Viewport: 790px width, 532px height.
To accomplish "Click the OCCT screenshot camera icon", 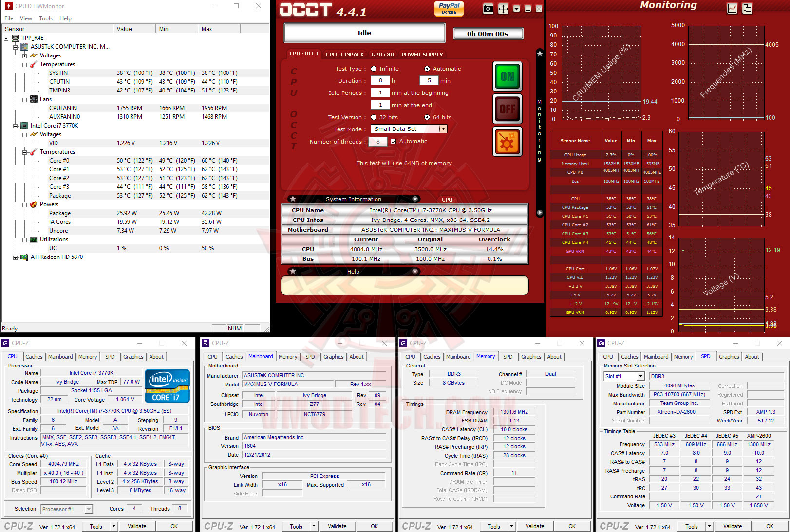I will pos(488,9).
